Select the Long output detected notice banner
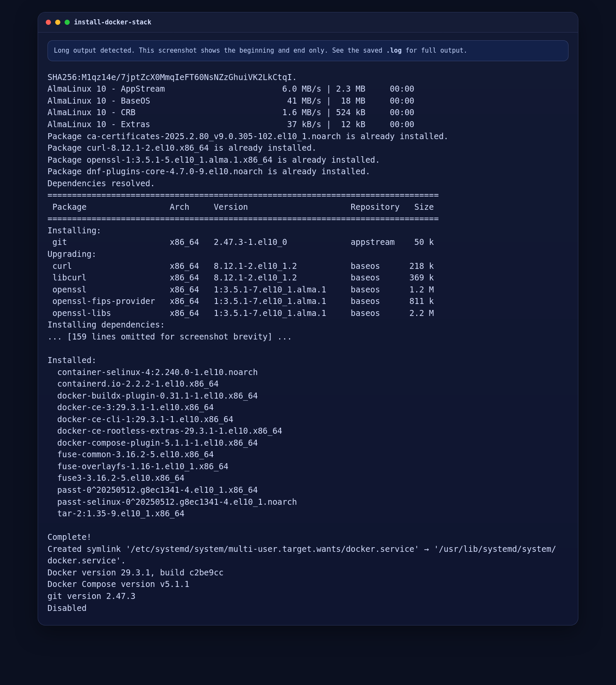The width and height of the screenshot is (616, 685). pyautogui.click(x=308, y=51)
